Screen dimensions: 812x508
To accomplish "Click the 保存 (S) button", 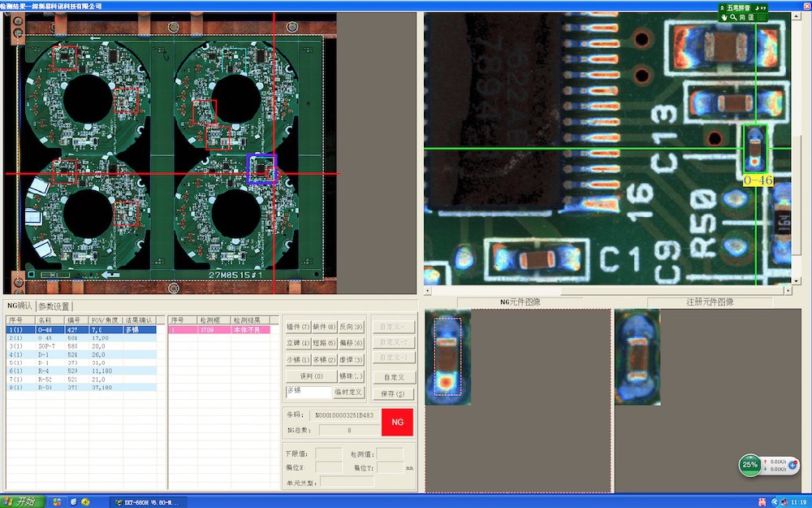I will [x=394, y=394].
